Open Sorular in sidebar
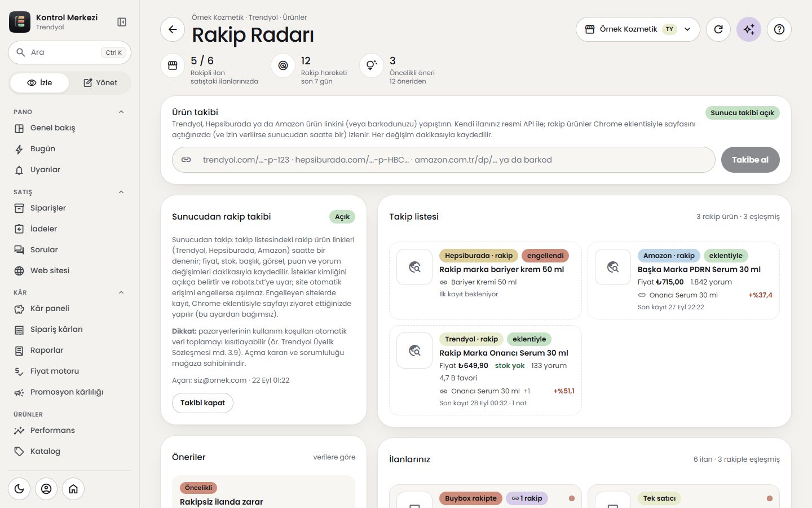 click(x=69, y=250)
